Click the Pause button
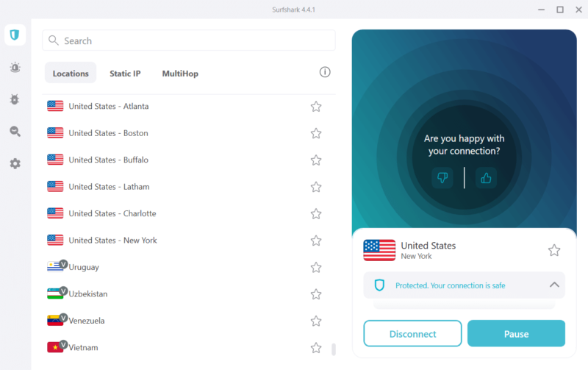588x370 pixels. (x=516, y=334)
